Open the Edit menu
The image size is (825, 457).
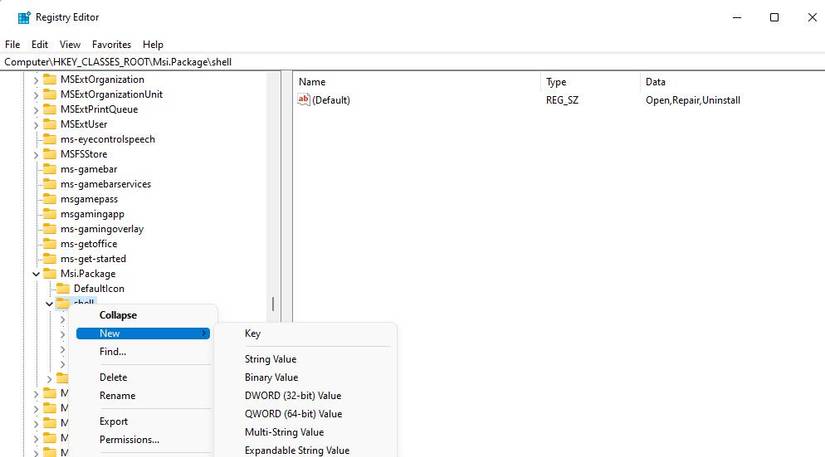(39, 45)
